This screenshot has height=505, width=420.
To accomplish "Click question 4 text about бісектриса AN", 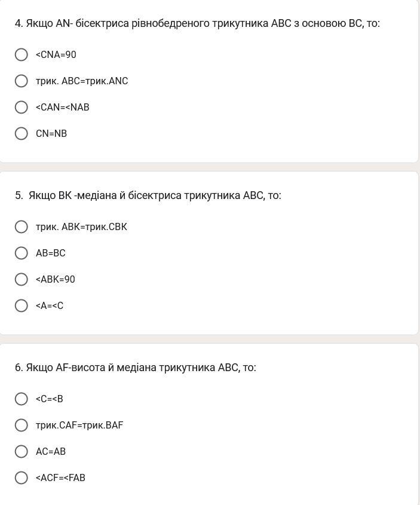I will click(197, 23).
